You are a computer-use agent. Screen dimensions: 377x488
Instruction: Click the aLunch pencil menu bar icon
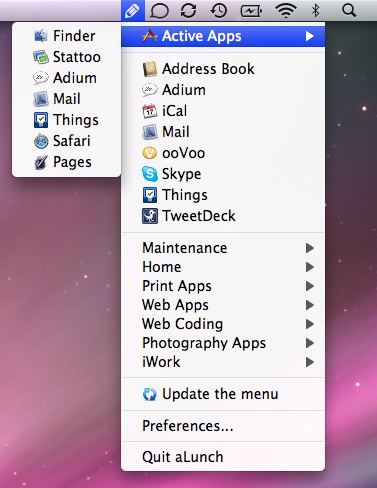click(133, 11)
